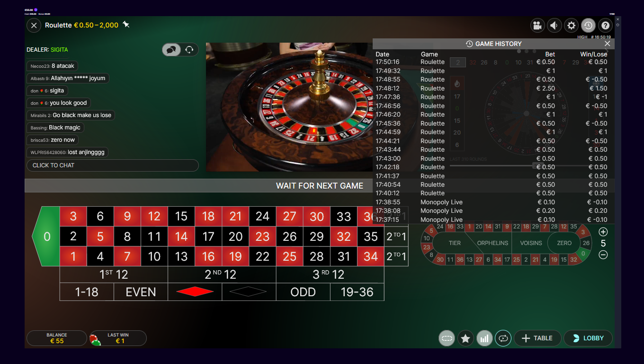644x364 pixels.
Task: Click the game history clock icon
Action: (588, 26)
